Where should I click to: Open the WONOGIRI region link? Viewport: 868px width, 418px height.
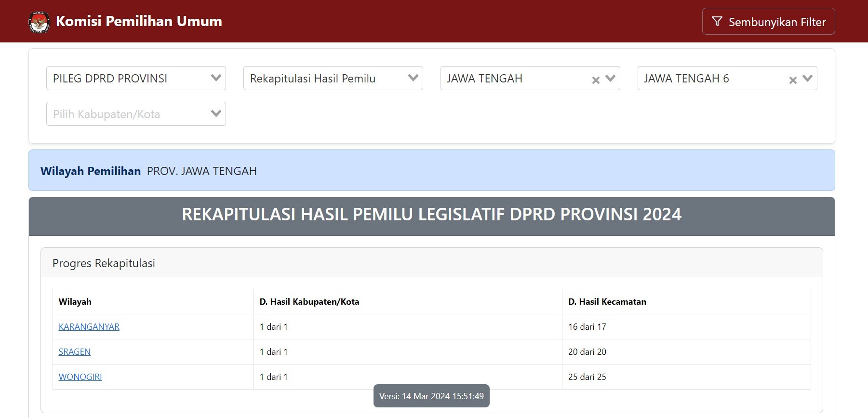80,377
